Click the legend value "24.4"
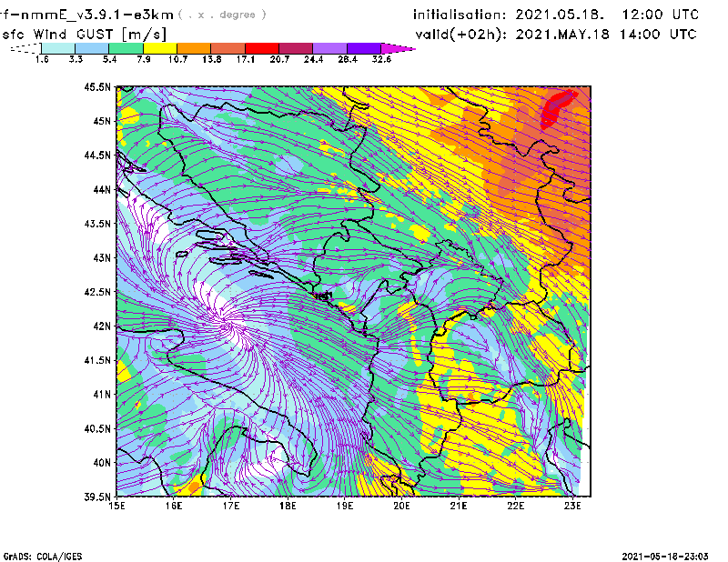728x562 pixels. pos(313,59)
